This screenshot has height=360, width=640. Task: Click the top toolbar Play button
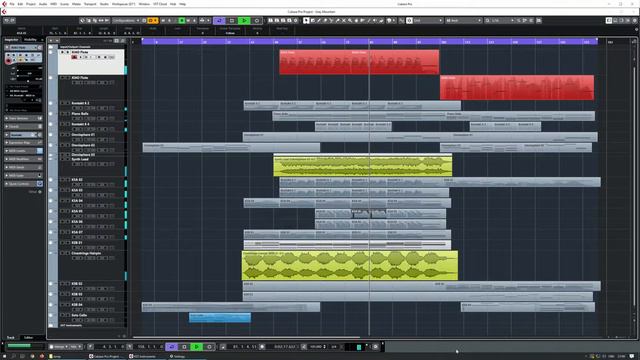click(244, 20)
